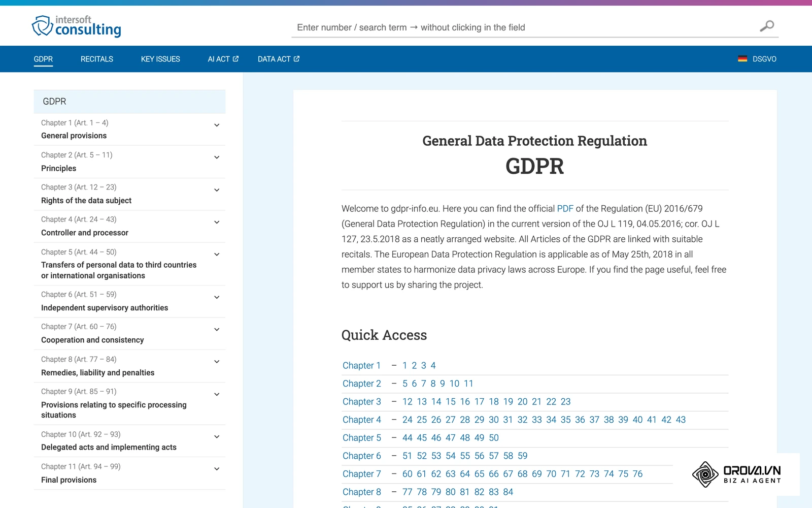Expand Chapter 9 specific processing chevron
The image size is (812, 508).
[217, 394]
